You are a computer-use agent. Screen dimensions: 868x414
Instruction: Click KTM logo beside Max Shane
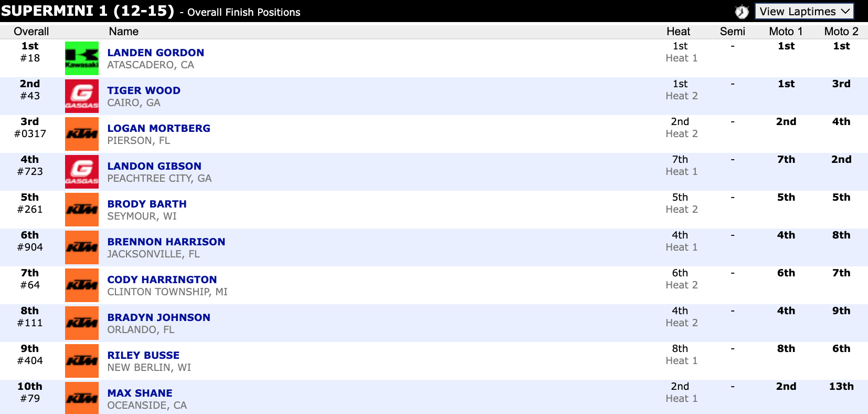point(81,398)
